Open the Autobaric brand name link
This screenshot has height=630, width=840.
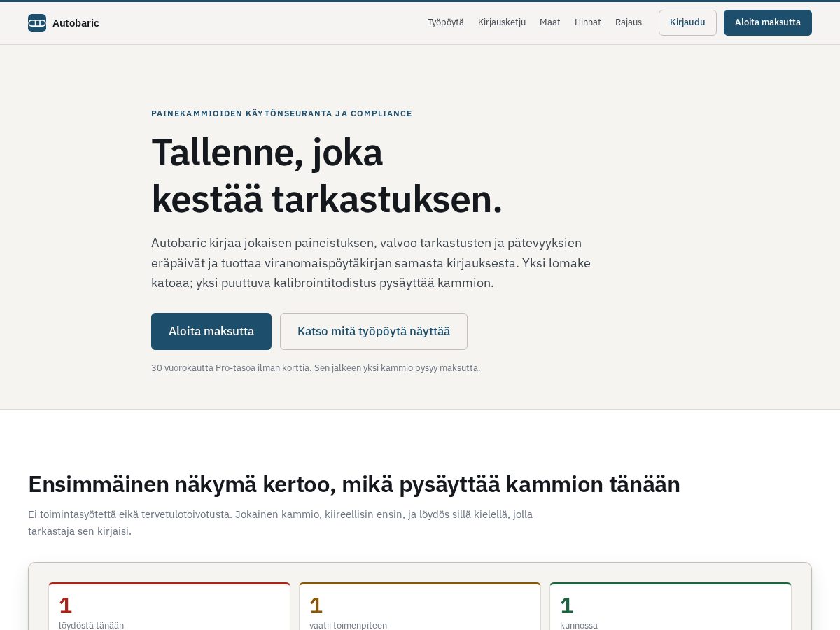coord(76,23)
